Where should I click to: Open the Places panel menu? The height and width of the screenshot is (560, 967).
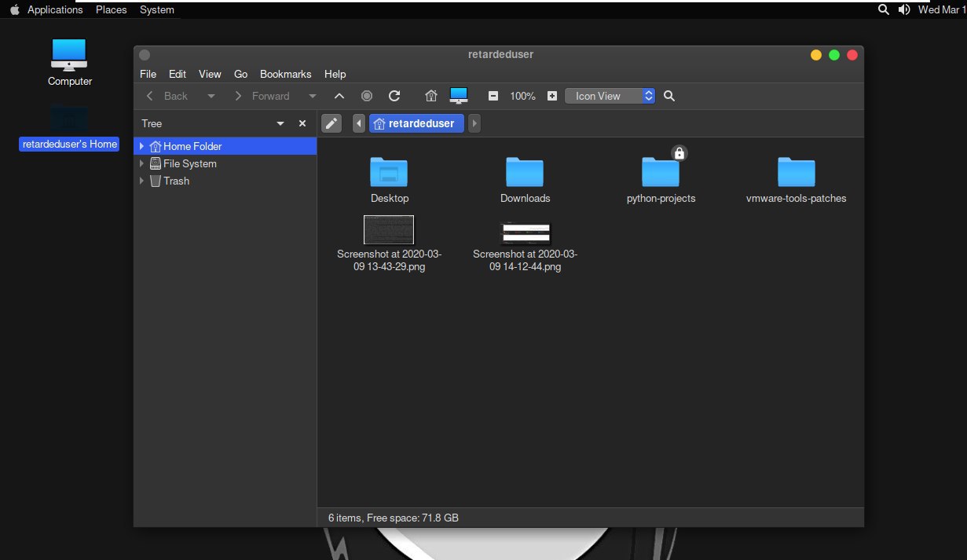click(112, 9)
